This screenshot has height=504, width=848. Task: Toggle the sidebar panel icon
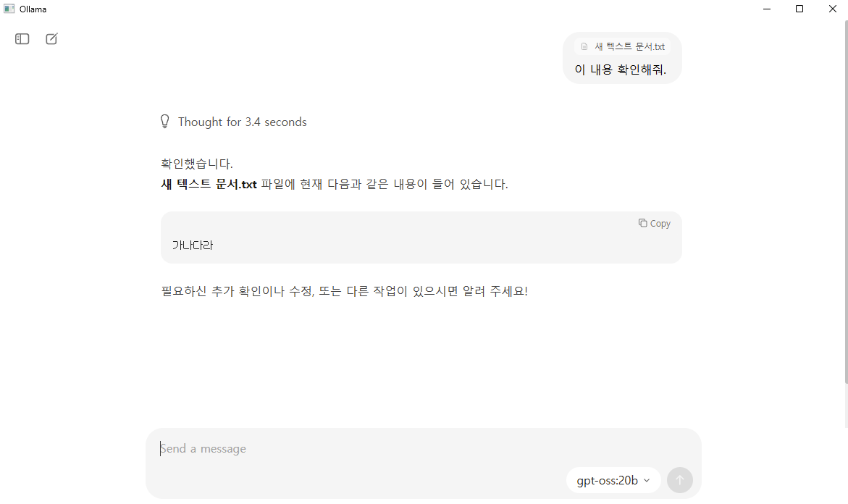[x=22, y=39]
